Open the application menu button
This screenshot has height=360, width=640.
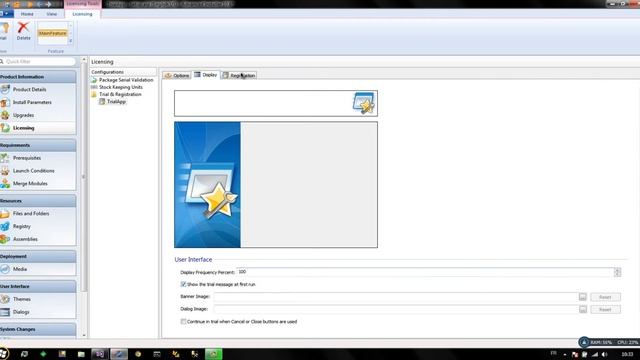coord(6,14)
